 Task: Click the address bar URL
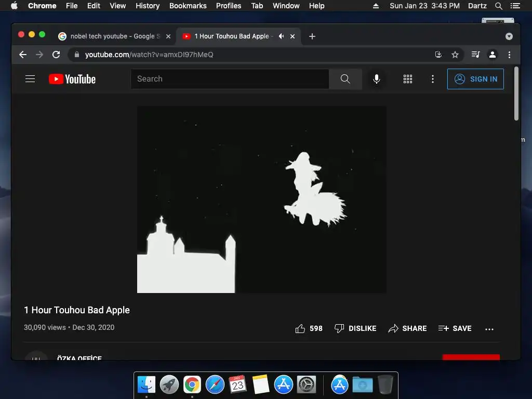(149, 55)
